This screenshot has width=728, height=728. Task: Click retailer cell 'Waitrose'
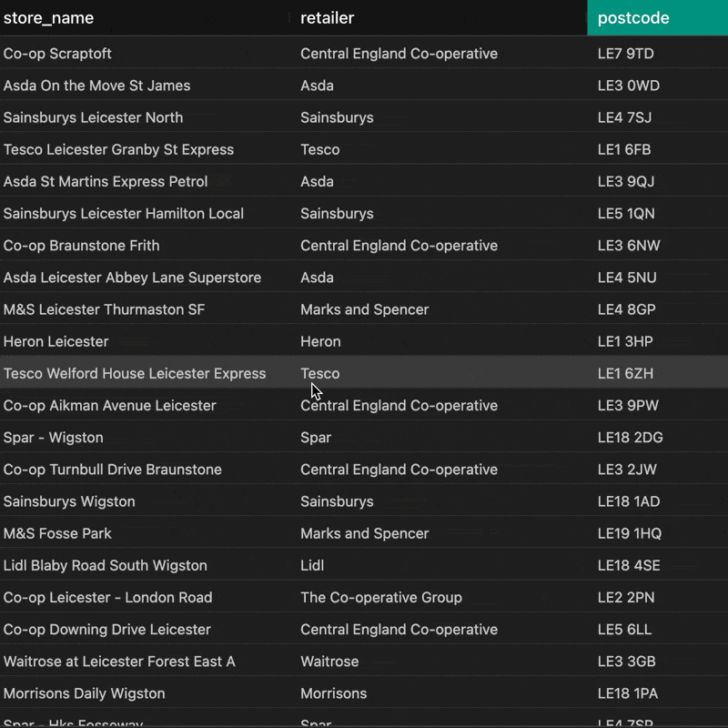(329, 662)
